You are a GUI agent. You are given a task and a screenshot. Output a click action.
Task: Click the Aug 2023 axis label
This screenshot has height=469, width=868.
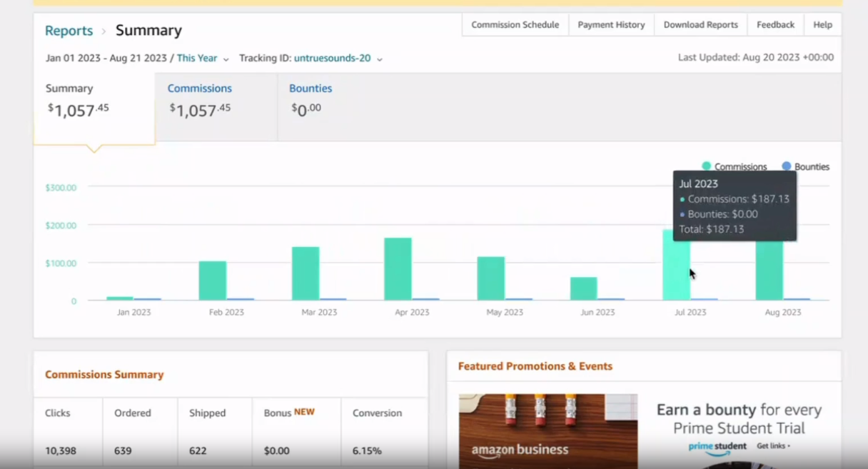[x=783, y=313]
